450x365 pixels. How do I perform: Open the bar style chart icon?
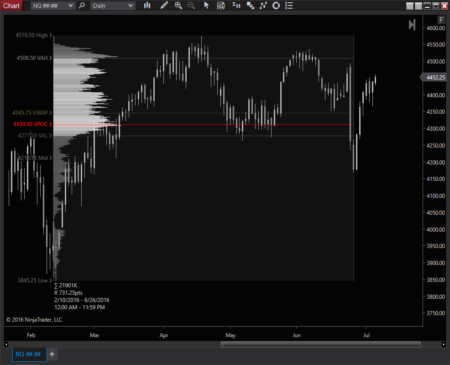(147, 6)
